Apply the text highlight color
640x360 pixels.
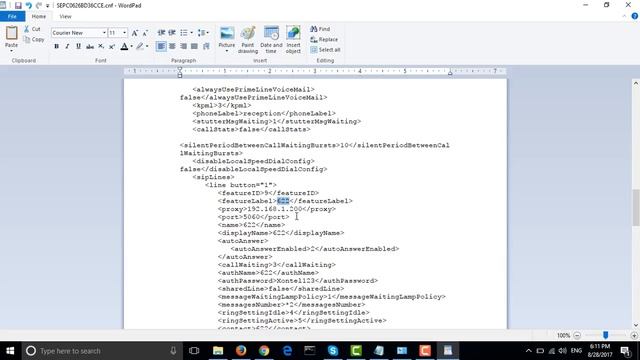coord(140,47)
